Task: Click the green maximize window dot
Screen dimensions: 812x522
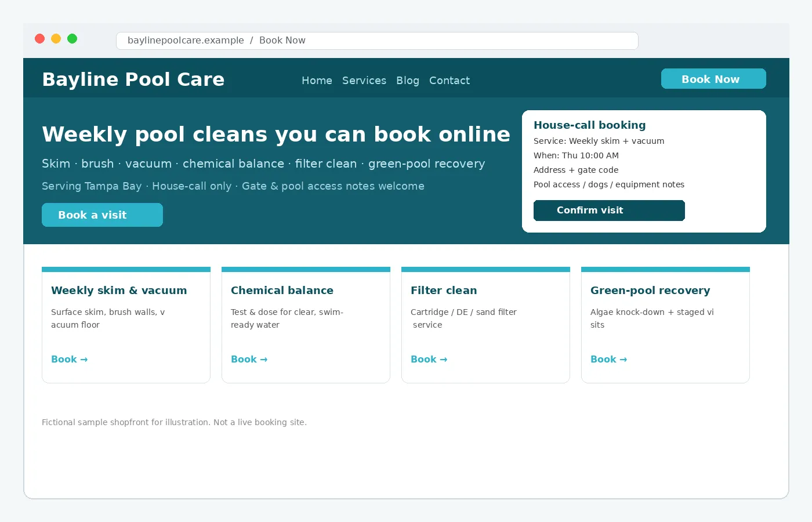Action: pyautogui.click(x=72, y=39)
